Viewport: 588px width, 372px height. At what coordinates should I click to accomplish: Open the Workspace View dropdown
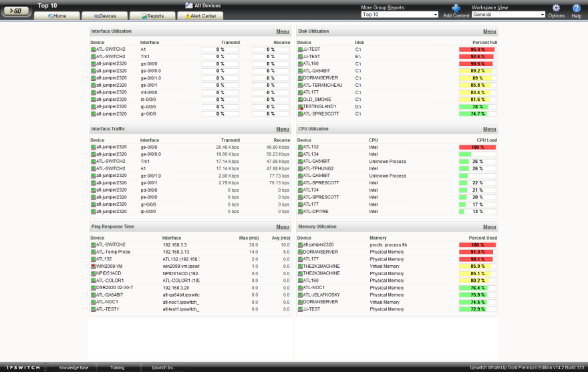(x=508, y=14)
